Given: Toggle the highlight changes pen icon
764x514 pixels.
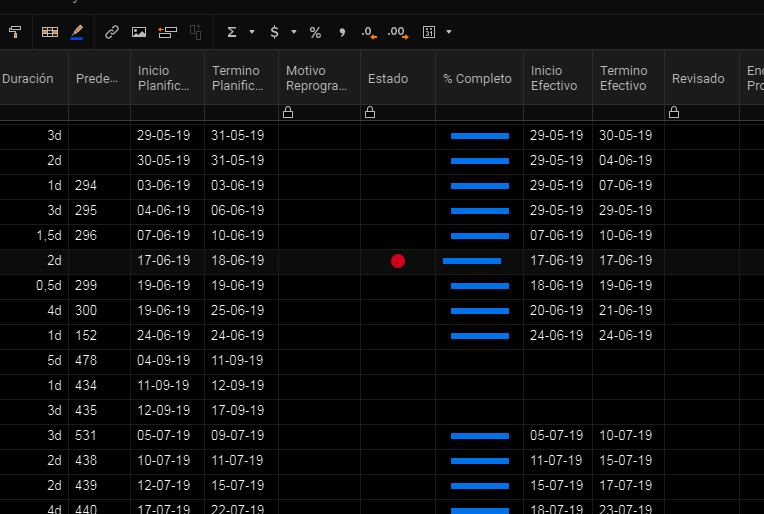Looking at the screenshot, I should [x=77, y=32].
